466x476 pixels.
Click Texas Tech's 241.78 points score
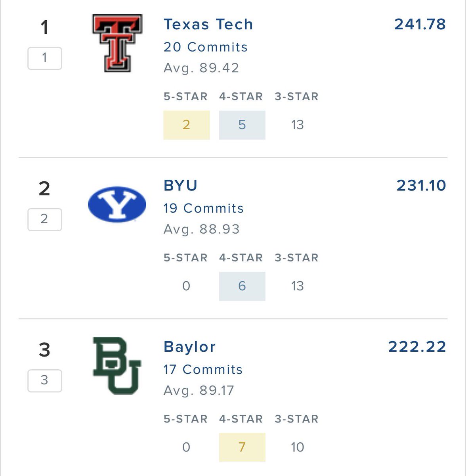tap(420, 25)
